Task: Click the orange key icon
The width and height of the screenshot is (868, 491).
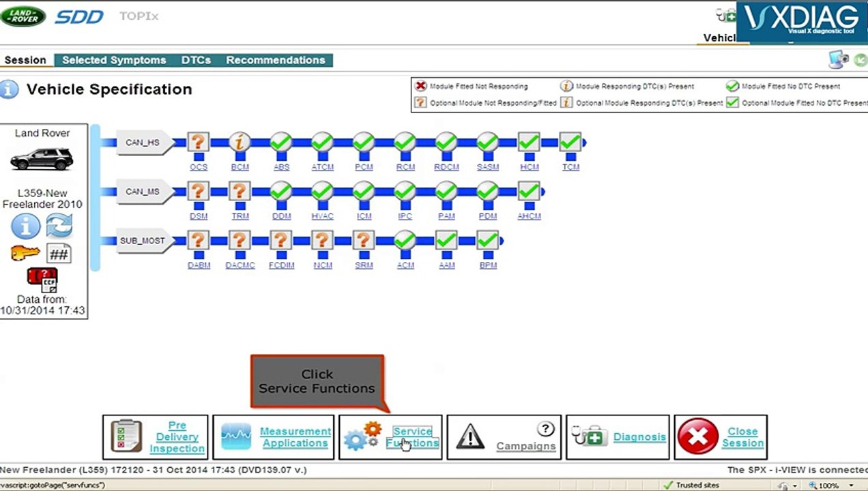Action: [x=25, y=254]
